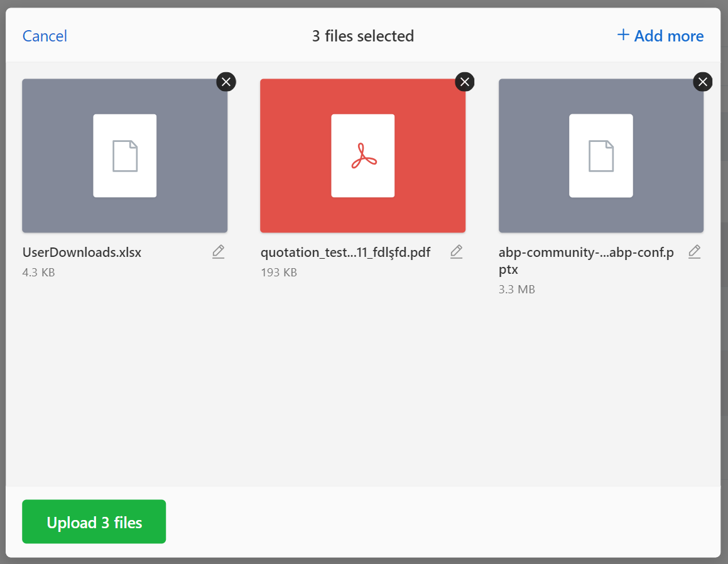The width and height of the screenshot is (728, 564).
Task: Remove the abp-community presentation file
Action: coord(702,82)
